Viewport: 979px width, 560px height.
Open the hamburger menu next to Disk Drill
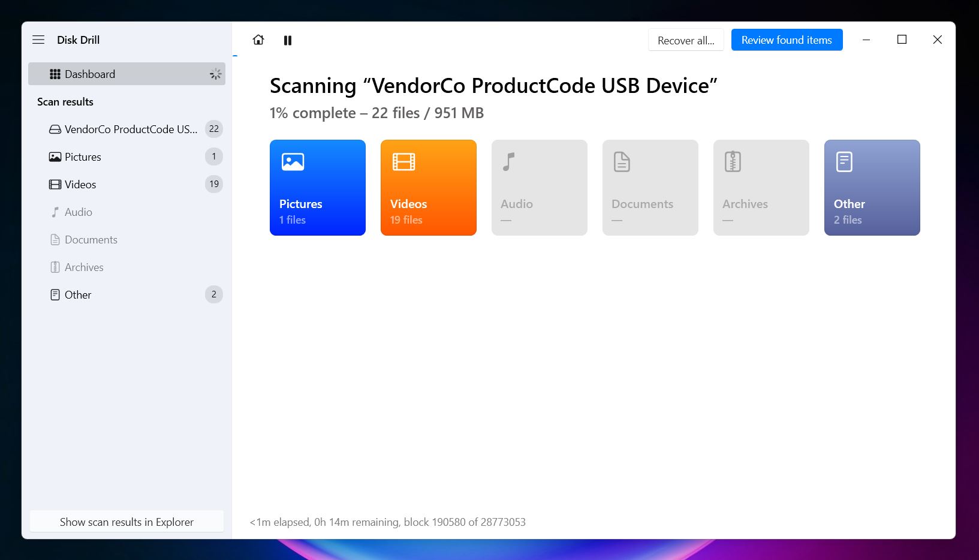[x=38, y=40]
